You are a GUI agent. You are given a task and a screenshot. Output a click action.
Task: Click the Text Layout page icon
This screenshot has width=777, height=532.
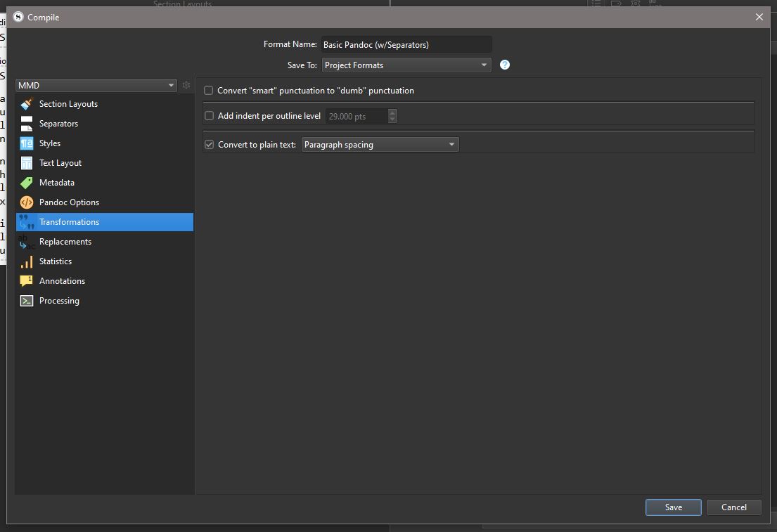[27, 163]
